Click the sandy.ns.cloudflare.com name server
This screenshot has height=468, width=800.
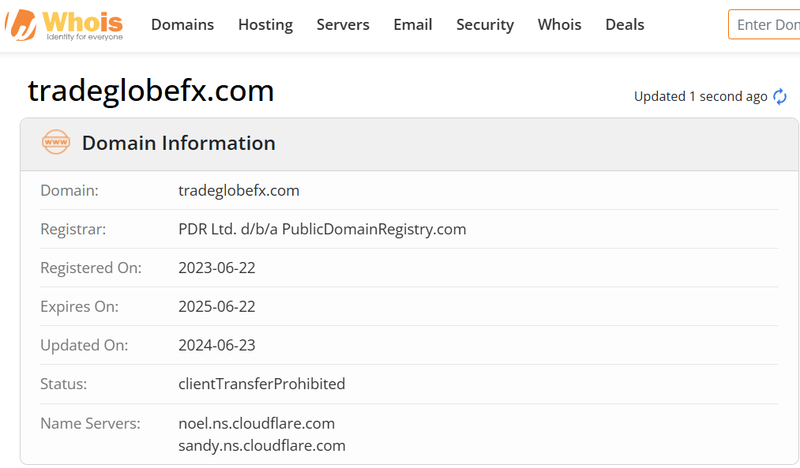click(x=262, y=446)
